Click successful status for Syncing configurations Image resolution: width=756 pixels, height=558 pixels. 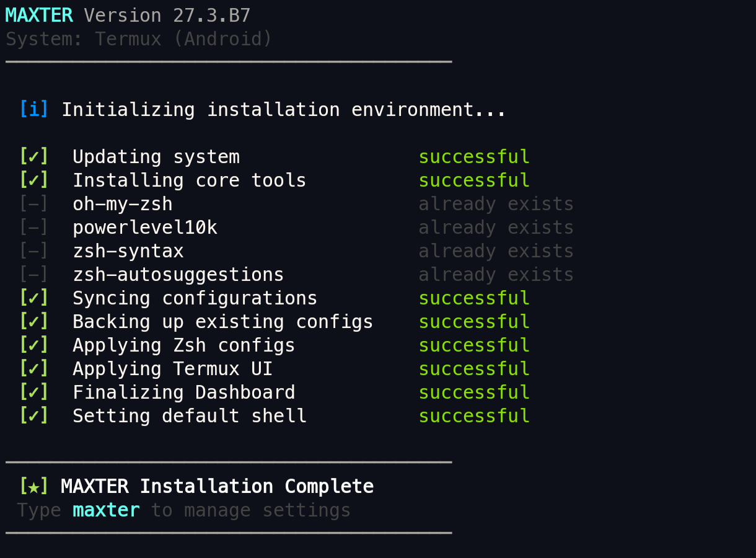tap(474, 298)
